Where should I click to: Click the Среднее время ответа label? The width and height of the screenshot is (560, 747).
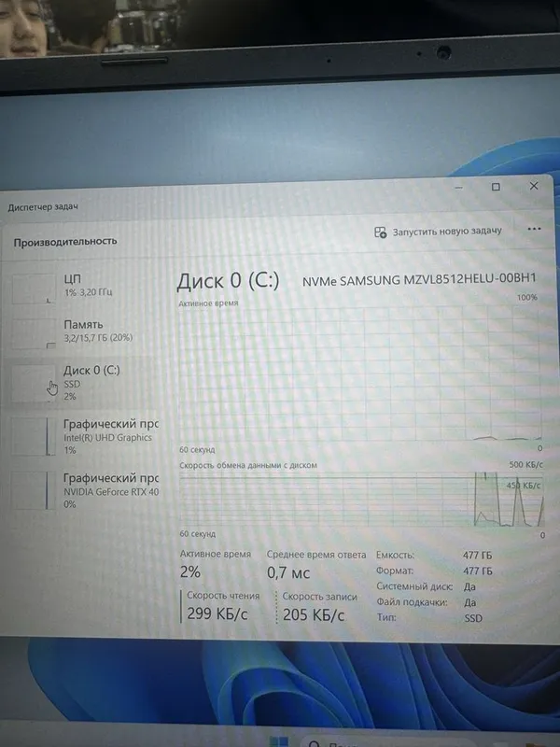tap(316, 555)
